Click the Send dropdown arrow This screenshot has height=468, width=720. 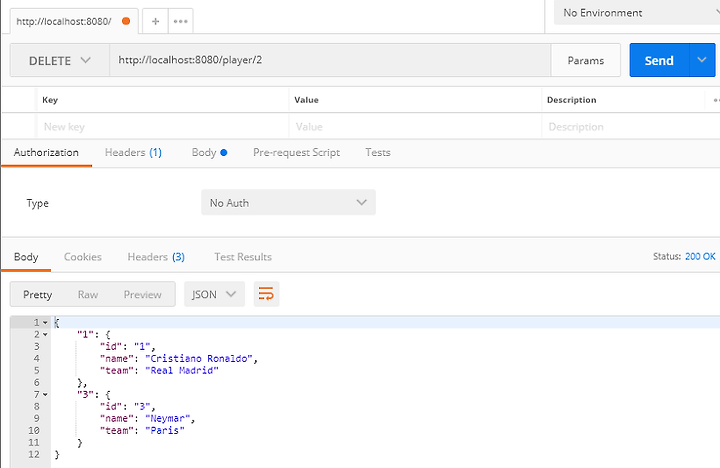(x=702, y=60)
